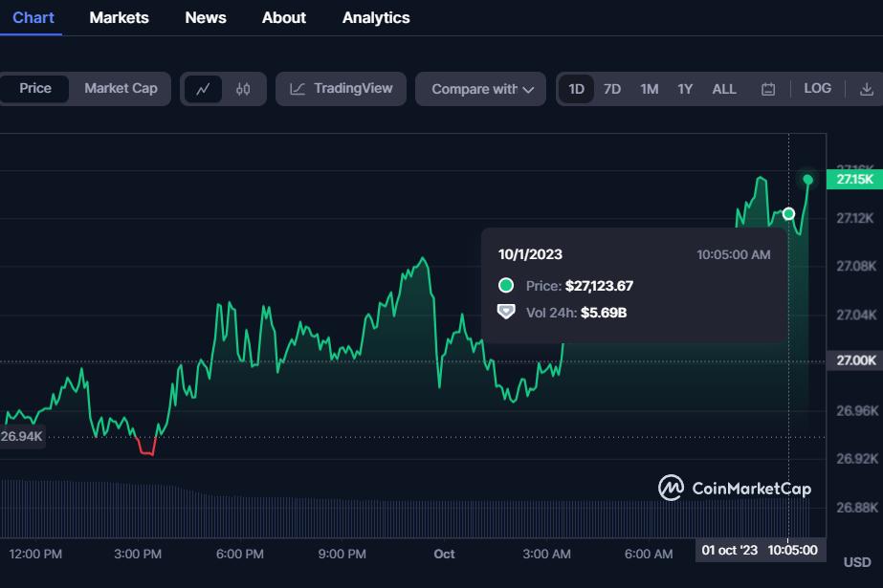Choose the 1Y time range

click(x=685, y=89)
